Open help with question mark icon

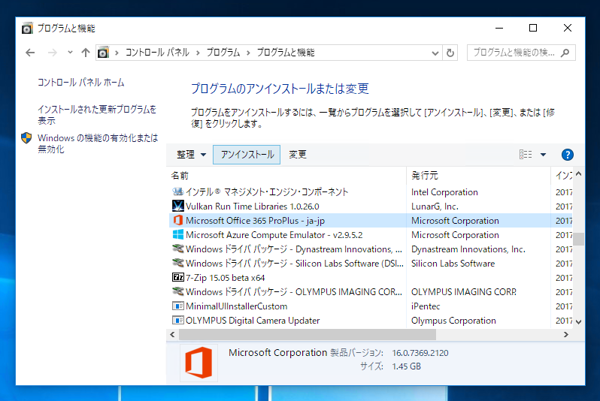[567, 155]
